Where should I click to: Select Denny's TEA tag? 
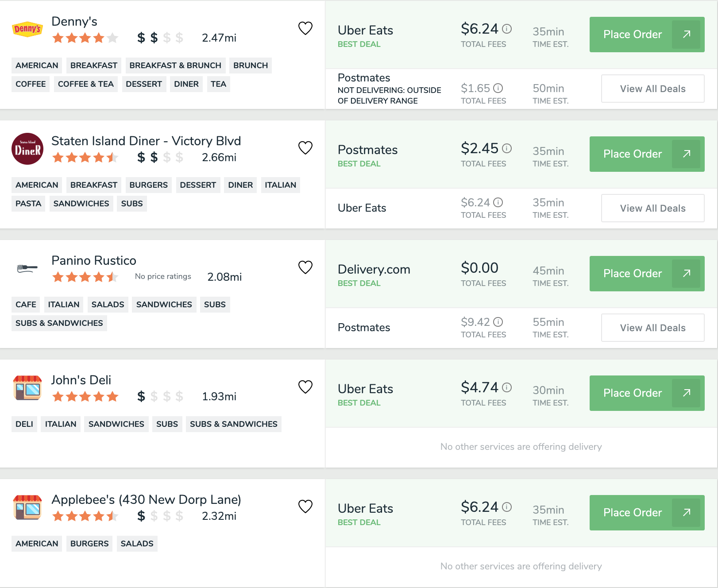(218, 84)
